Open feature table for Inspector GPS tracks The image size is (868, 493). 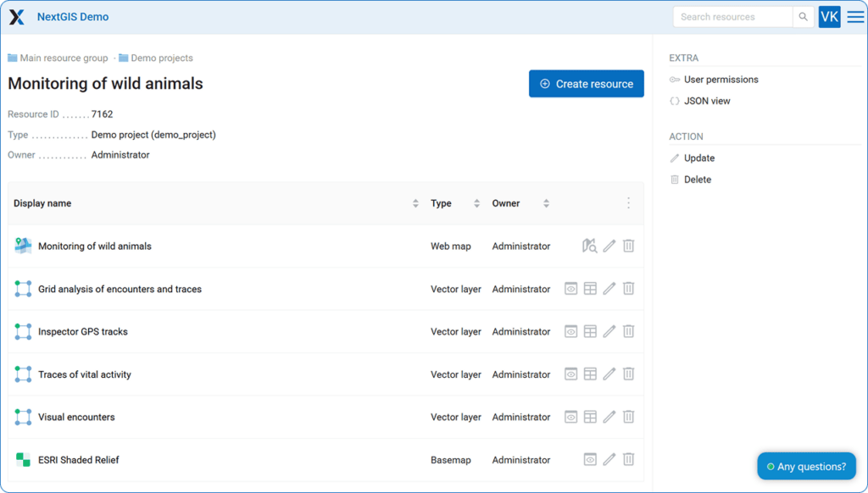pyautogui.click(x=590, y=331)
